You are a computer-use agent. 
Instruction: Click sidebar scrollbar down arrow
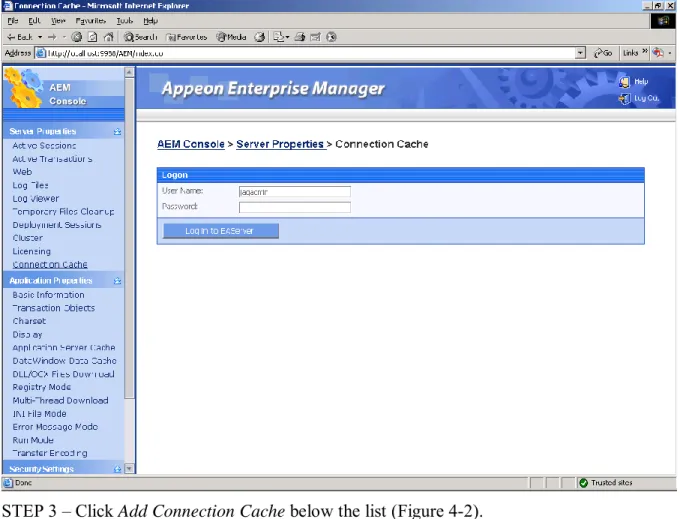click(x=129, y=469)
